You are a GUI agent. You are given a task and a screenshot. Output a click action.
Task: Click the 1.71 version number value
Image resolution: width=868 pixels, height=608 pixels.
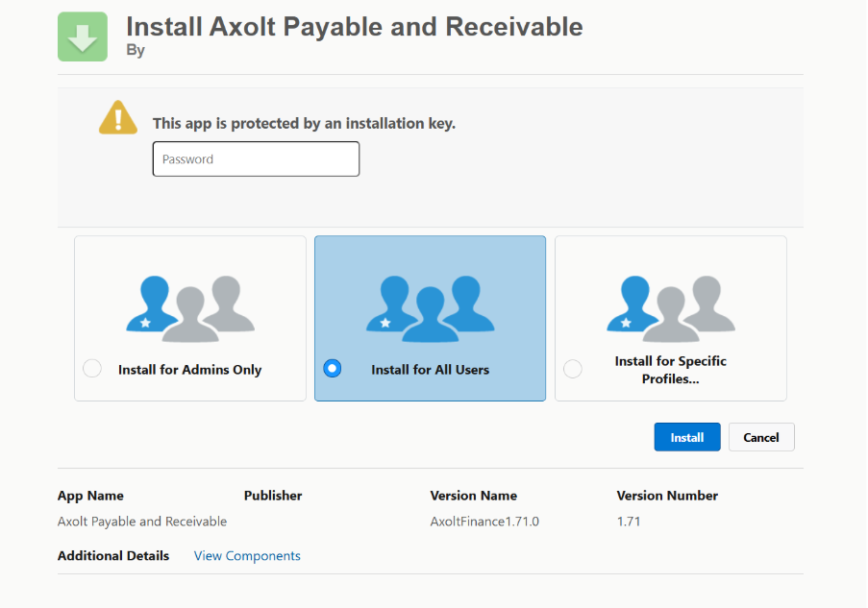coord(629,522)
